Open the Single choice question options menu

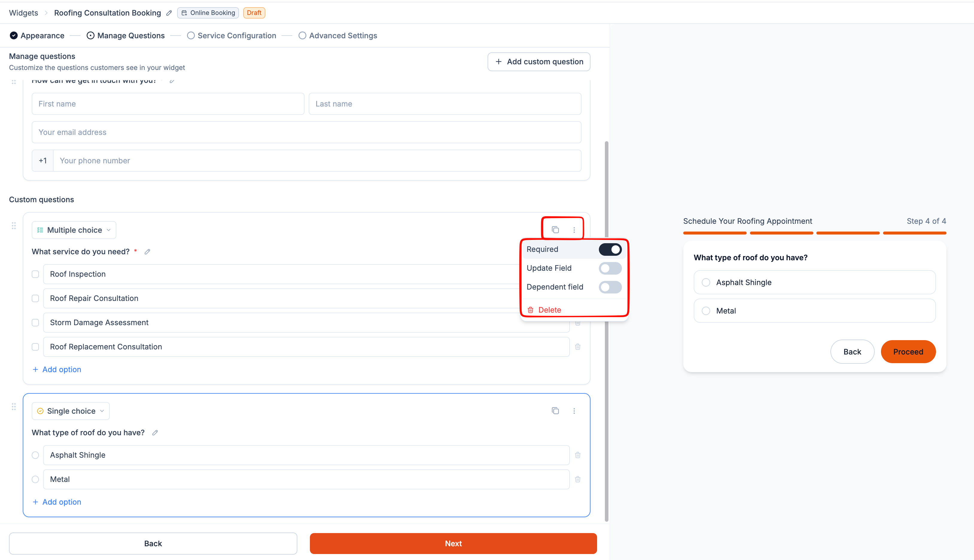[574, 411]
